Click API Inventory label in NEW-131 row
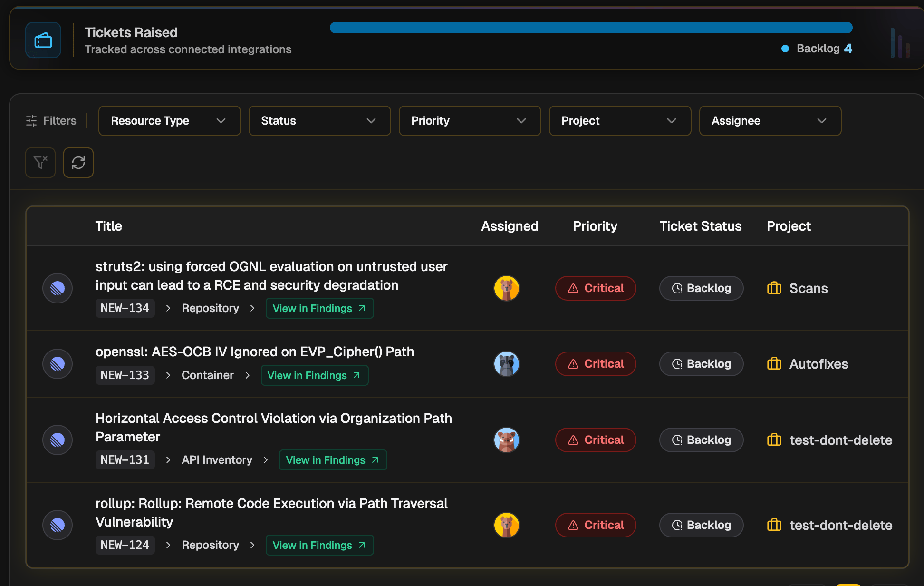Screen dimensions: 924x586 [217, 460]
